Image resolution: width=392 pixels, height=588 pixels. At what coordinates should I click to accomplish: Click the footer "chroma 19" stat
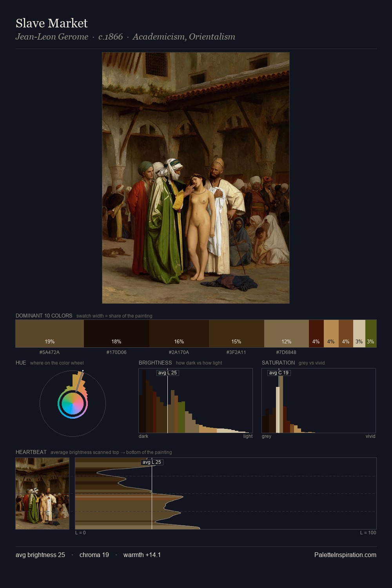[94, 555]
